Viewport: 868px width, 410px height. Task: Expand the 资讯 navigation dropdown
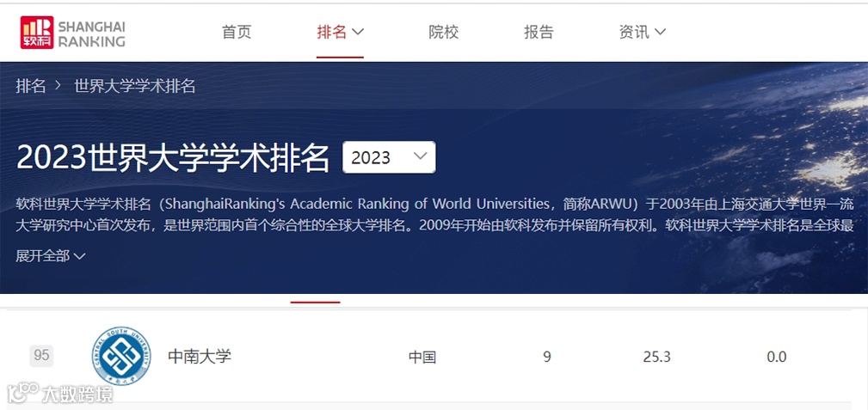point(642,32)
